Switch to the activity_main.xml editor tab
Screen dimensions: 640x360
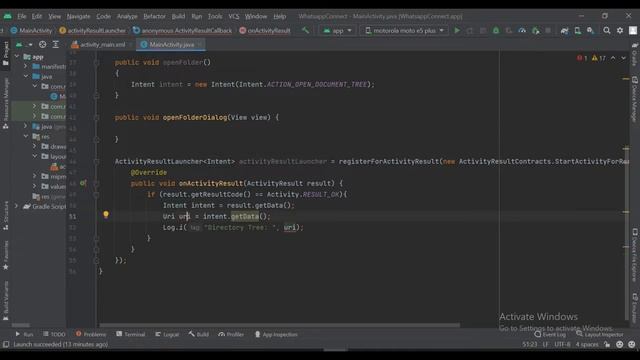pyautogui.click(x=102, y=44)
